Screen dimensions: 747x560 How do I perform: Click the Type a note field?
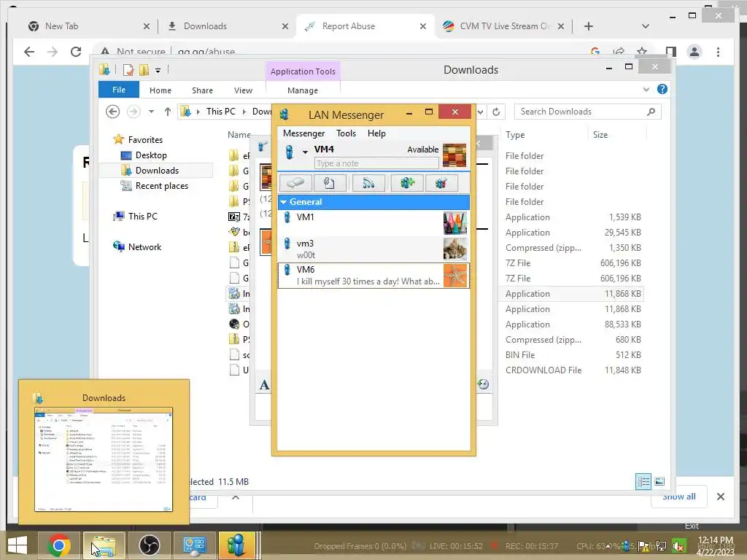(x=376, y=163)
